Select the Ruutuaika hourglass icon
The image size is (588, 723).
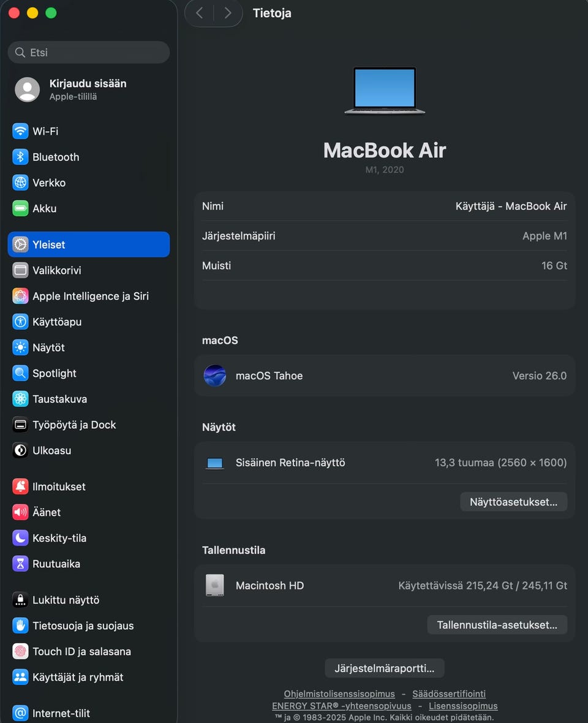[20, 564]
